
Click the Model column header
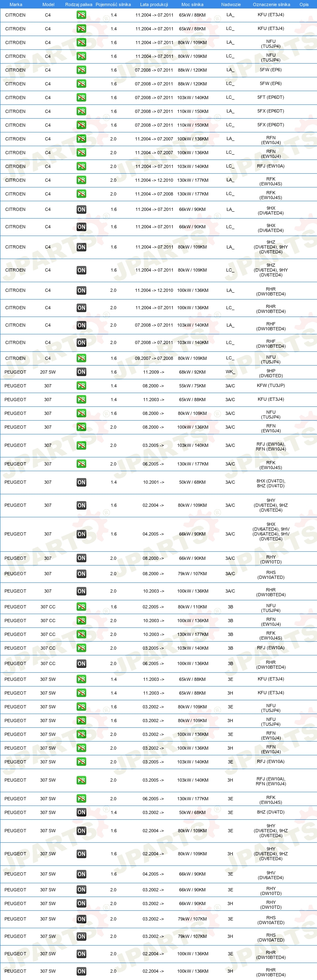[48, 4]
